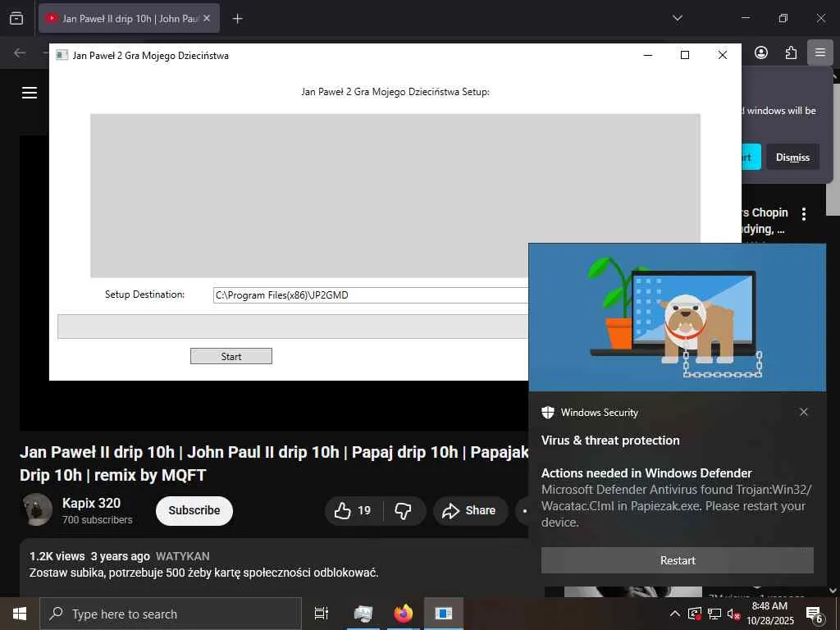Viewport: 840px width, 630px height.
Task: Click "1.2K views 3 years ago" text
Action: pos(89,556)
